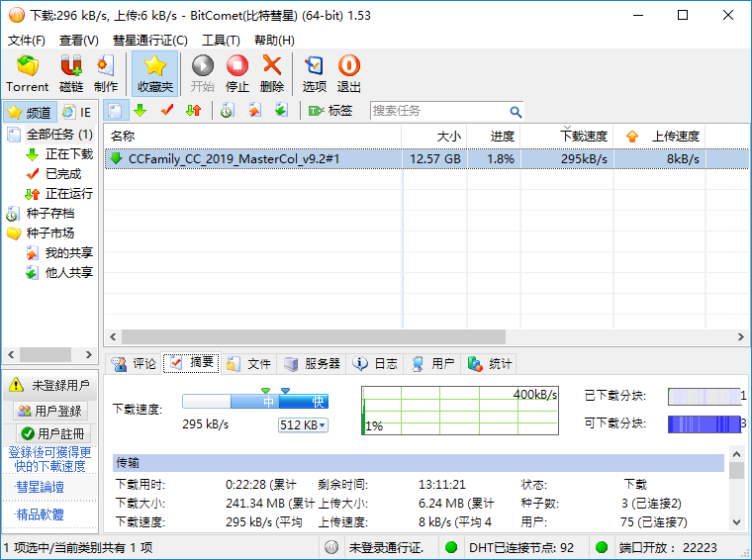Select 正在下载 in the sidebar tree
The height and width of the screenshot is (560, 752).
click(69, 154)
